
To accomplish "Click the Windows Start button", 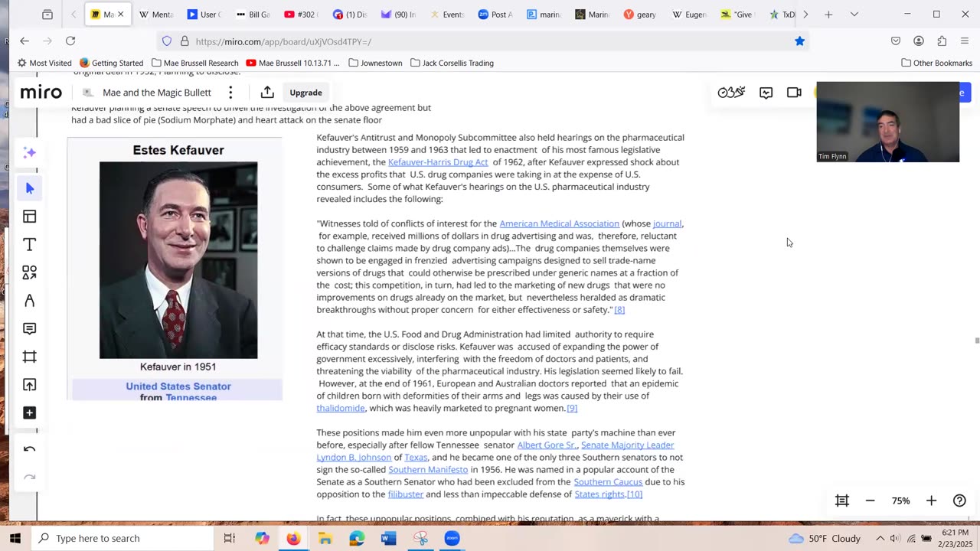I will coord(15,538).
